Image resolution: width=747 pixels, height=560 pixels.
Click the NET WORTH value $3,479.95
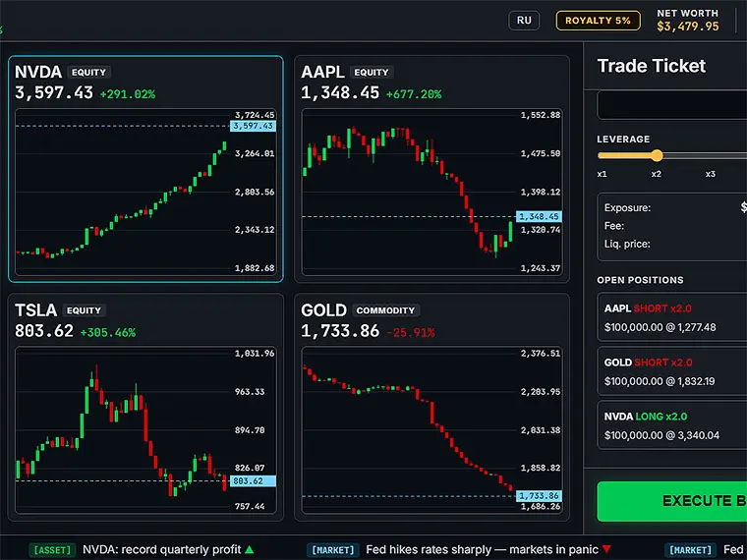point(687,27)
